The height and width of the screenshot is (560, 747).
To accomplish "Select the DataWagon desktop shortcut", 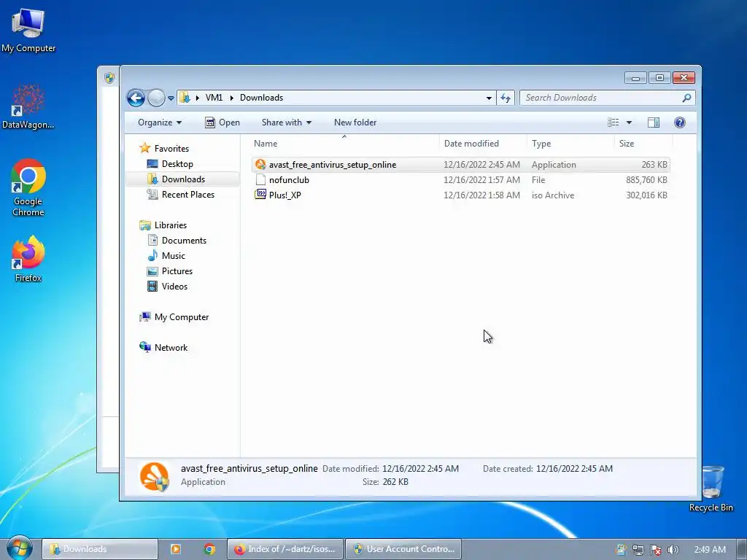I will click(x=28, y=106).
